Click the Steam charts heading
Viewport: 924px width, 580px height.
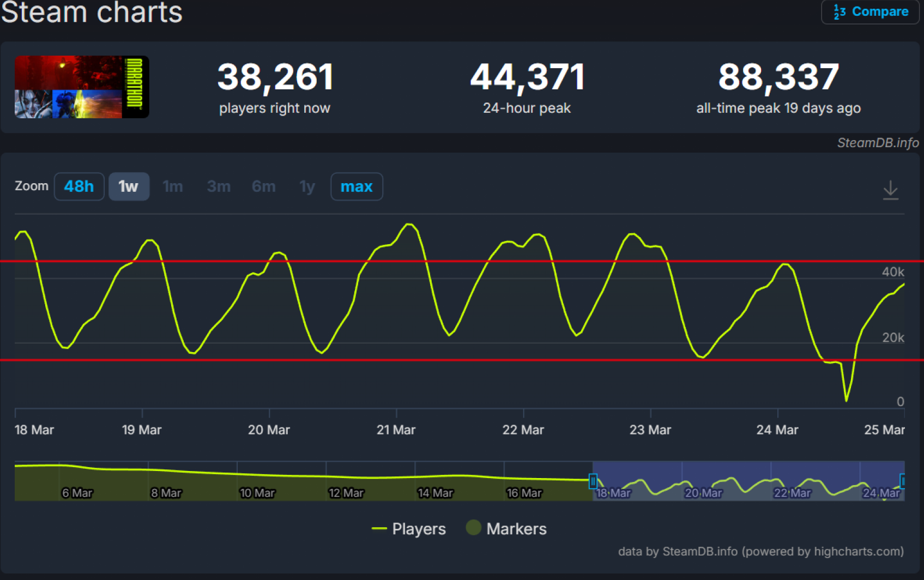[92, 12]
